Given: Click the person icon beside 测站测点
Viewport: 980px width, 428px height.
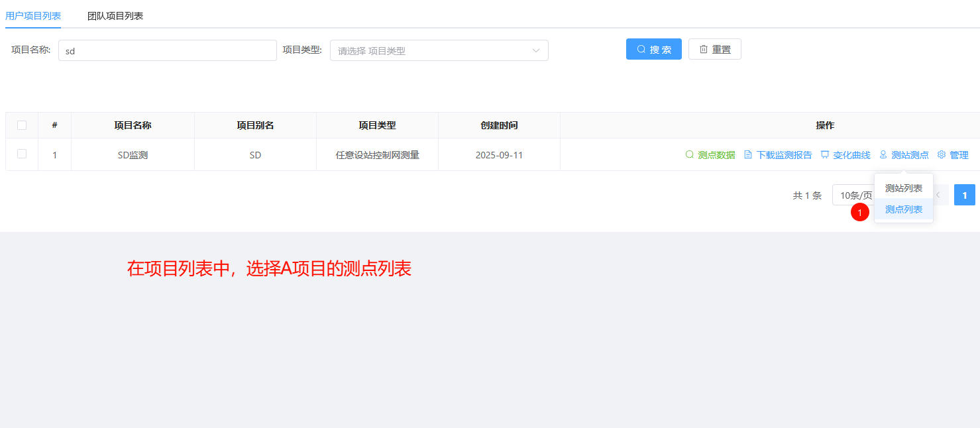Looking at the screenshot, I should (x=883, y=155).
